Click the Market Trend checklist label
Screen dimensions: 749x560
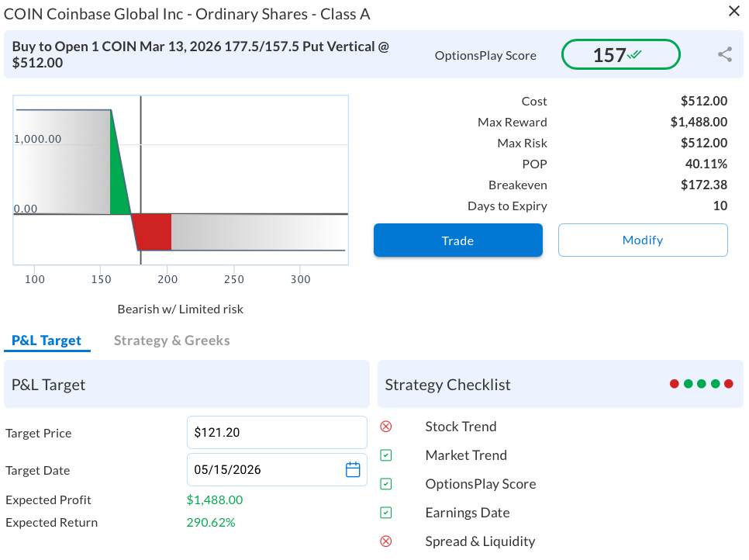tap(466, 455)
